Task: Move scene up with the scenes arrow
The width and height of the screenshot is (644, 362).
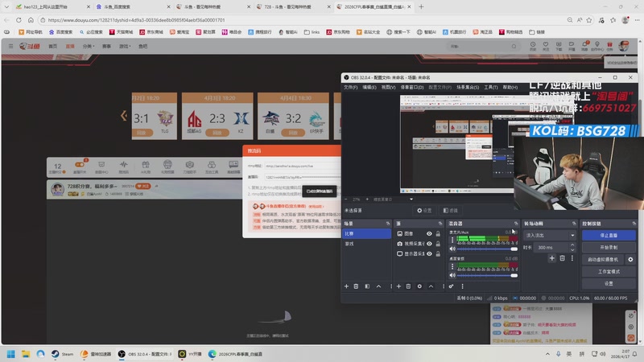Action: (378, 286)
